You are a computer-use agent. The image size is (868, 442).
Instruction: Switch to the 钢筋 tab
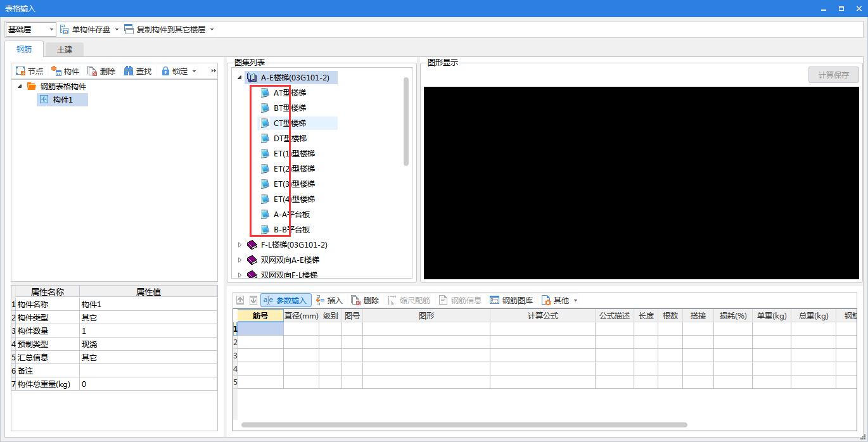pyautogui.click(x=24, y=49)
